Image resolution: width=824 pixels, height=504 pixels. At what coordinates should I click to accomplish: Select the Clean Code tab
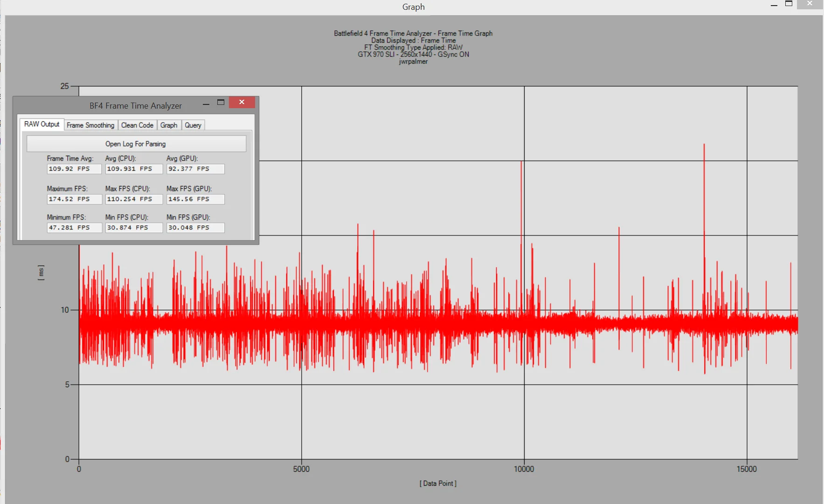click(x=137, y=125)
